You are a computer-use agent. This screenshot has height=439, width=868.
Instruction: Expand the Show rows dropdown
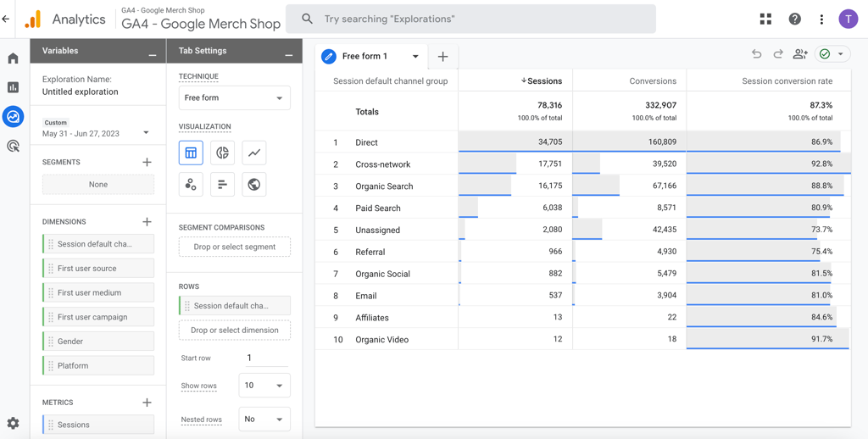[x=264, y=386]
